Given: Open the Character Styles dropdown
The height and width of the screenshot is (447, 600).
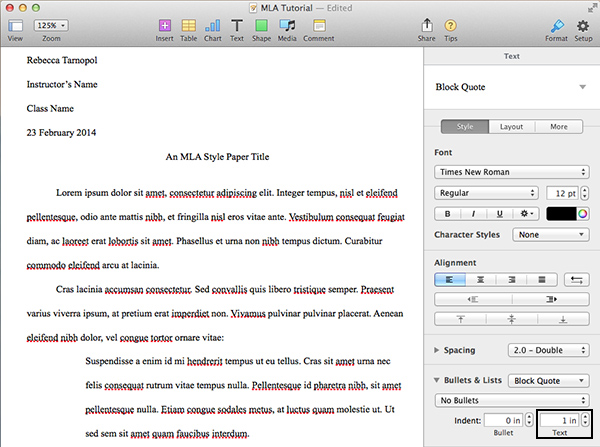Looking at the screenshot, I should (x=549, y=235).
